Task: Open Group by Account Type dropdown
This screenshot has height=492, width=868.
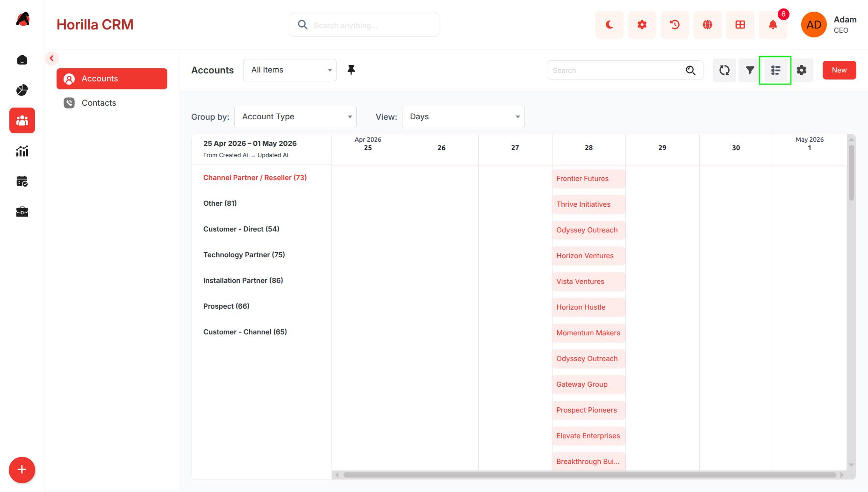Action: coord(295,117)
